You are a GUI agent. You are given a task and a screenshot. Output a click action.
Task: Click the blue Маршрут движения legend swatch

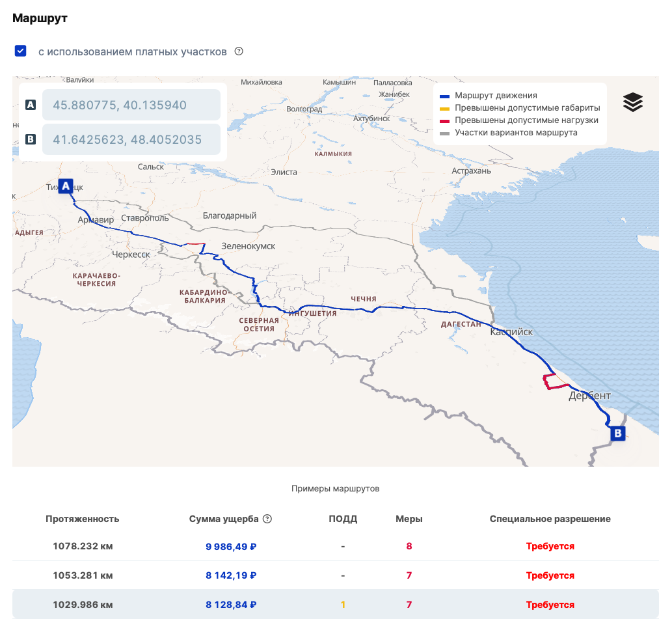tap(444, 96)
